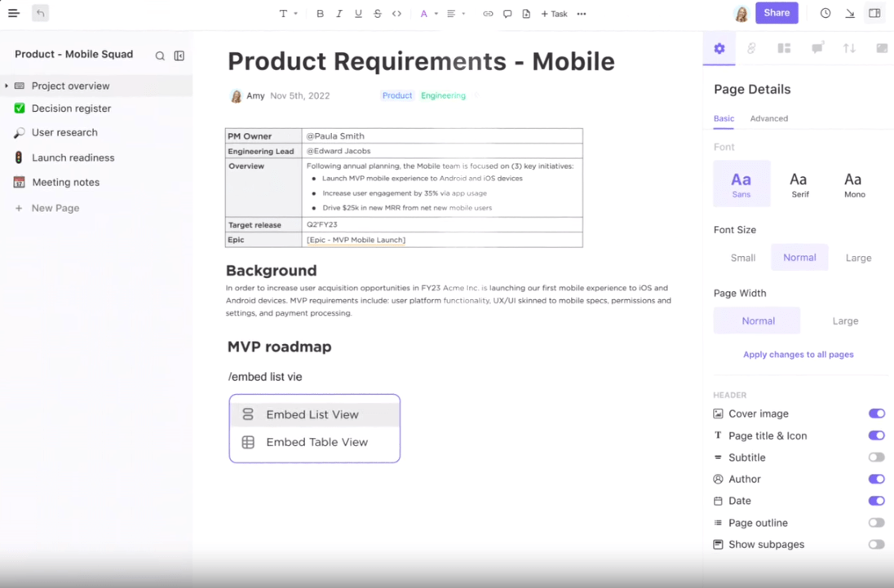
Task: Add a comment with the speech bubble icon
Action: (x=507, y=14)
